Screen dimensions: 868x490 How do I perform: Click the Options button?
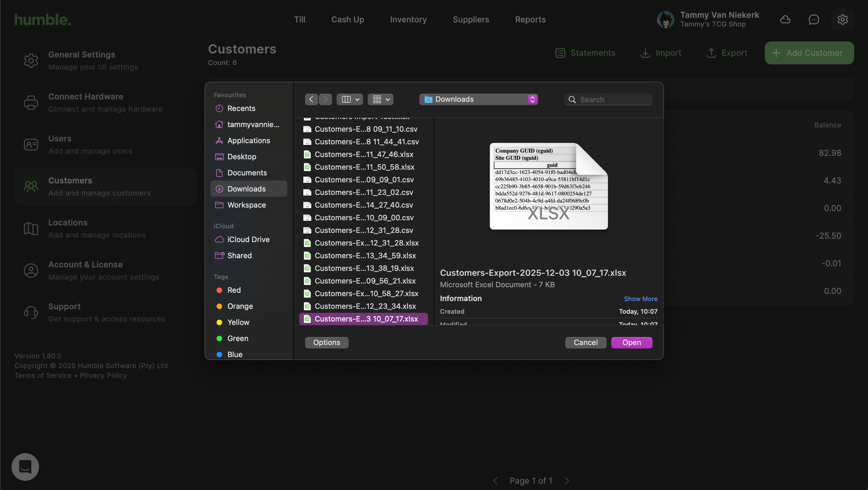[327, 343]
